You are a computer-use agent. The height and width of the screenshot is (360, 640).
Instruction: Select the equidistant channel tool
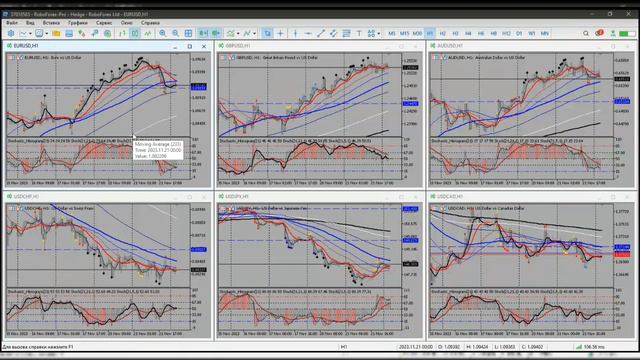pyautogui.click(x=333, y=33)
